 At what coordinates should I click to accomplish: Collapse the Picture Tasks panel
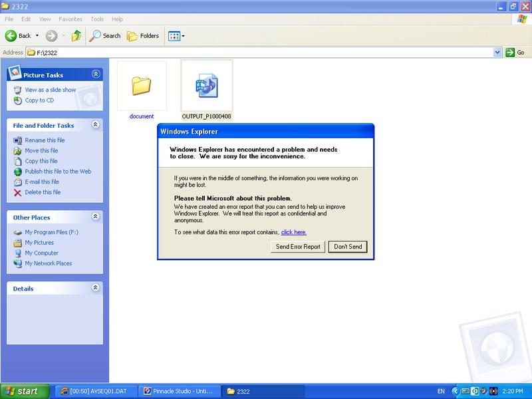pos(96,74)
